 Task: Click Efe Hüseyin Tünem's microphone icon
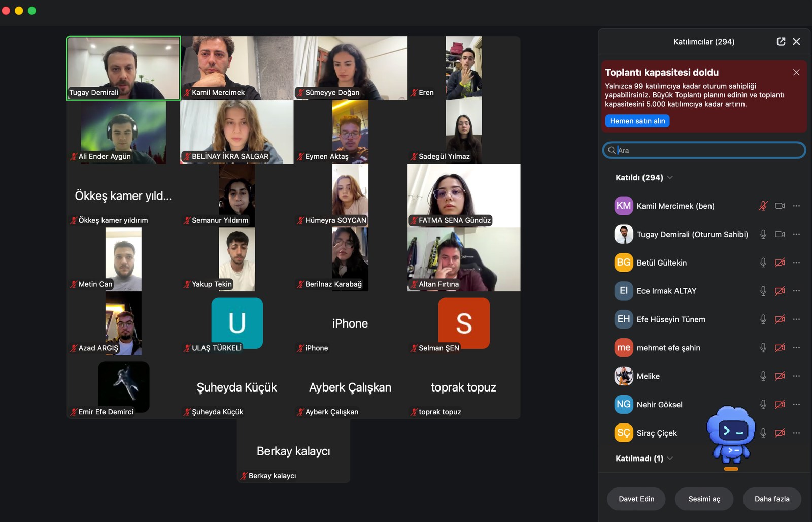click(763, 319)
